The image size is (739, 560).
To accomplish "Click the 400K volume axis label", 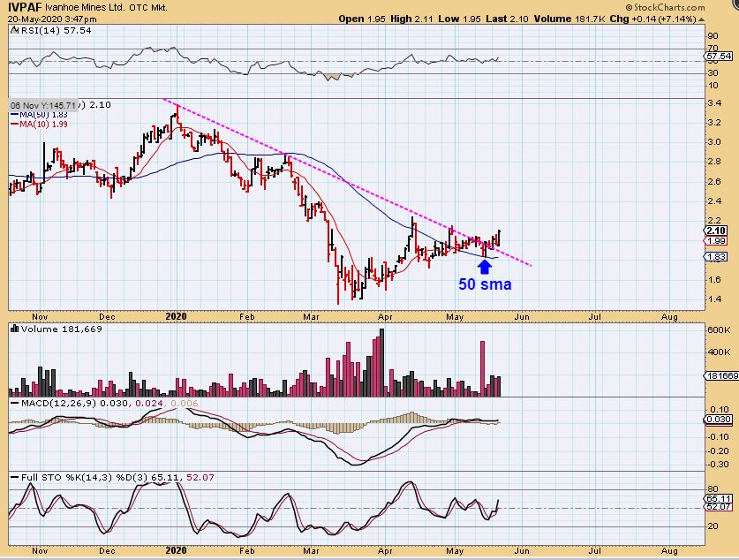I will coord(720,352).
